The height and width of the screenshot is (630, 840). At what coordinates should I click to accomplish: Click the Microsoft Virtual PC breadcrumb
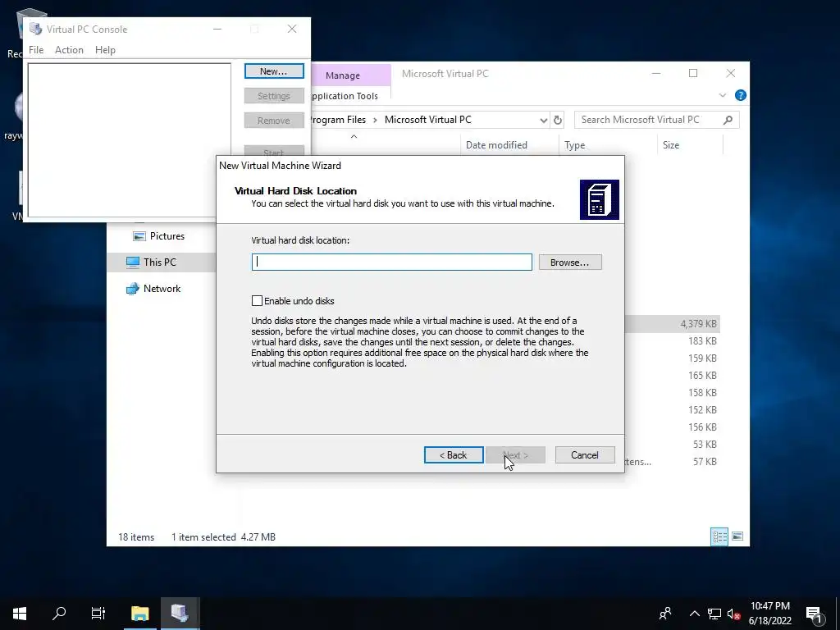tap(428, 120)
